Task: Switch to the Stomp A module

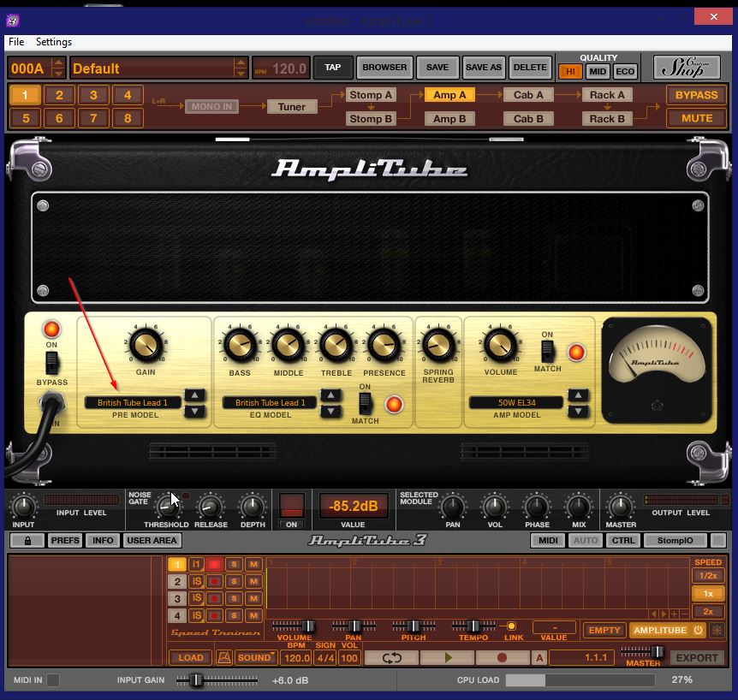Action: (371, 95)
